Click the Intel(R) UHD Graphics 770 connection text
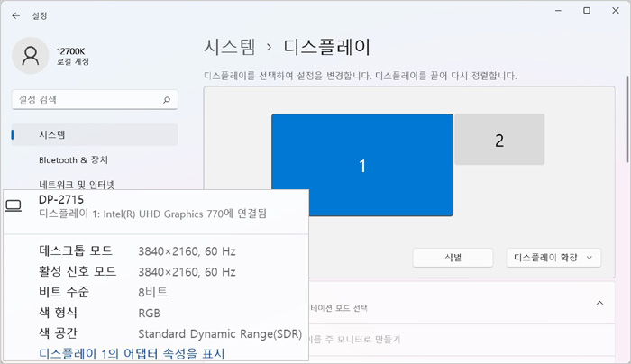 point(153,214)
